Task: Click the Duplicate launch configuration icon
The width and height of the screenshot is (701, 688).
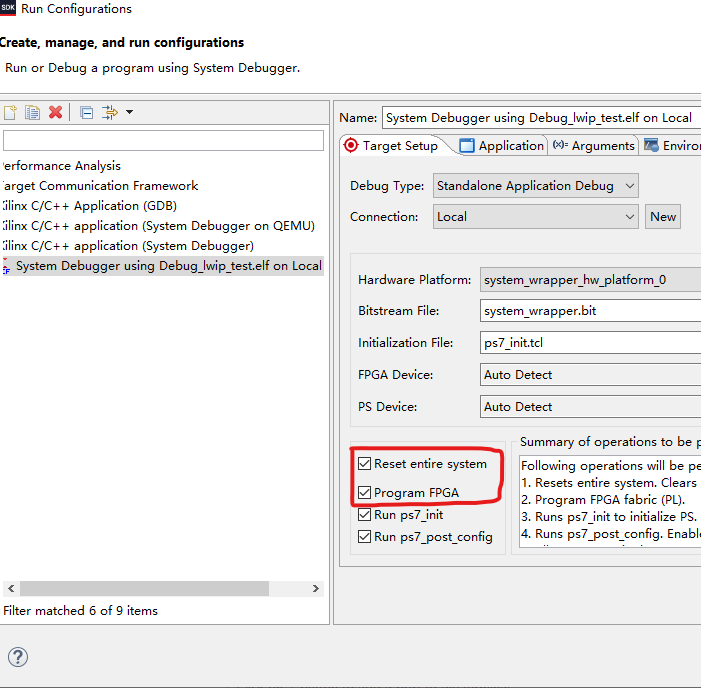Action: tap(33, 113)
